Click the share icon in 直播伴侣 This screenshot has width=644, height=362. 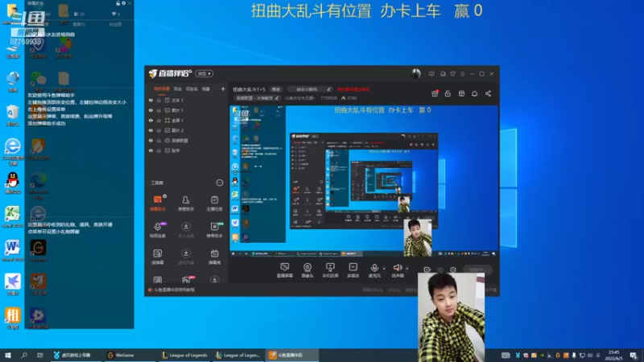click(488, 93)
